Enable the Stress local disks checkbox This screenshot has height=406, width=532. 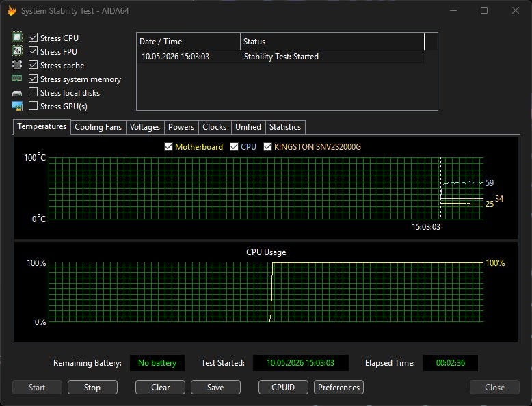coord(33,92)
